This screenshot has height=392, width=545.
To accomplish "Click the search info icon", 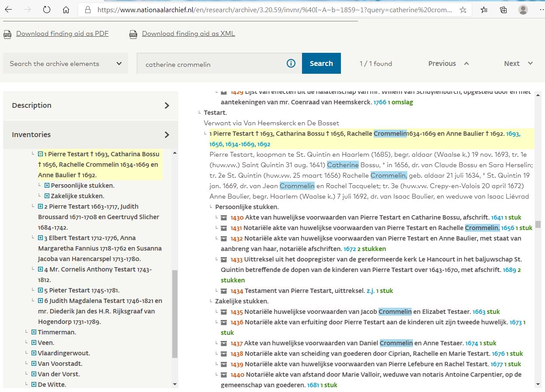I will 291,64.
